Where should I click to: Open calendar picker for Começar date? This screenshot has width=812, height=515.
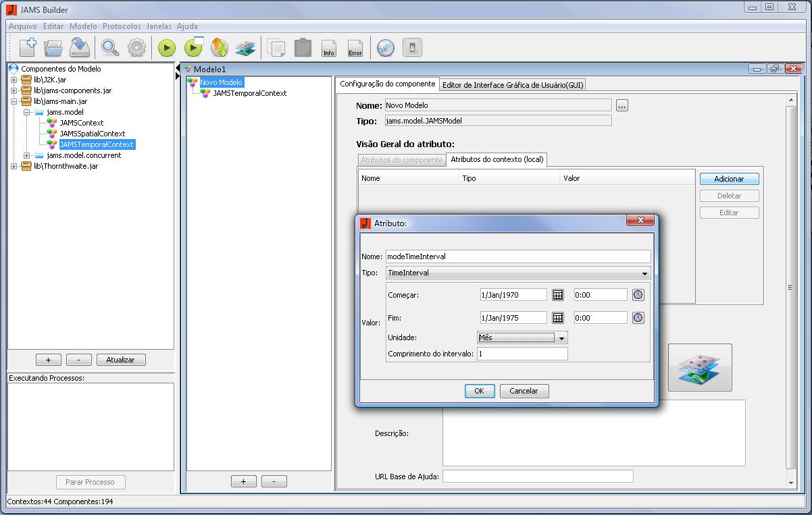[558, 295]
